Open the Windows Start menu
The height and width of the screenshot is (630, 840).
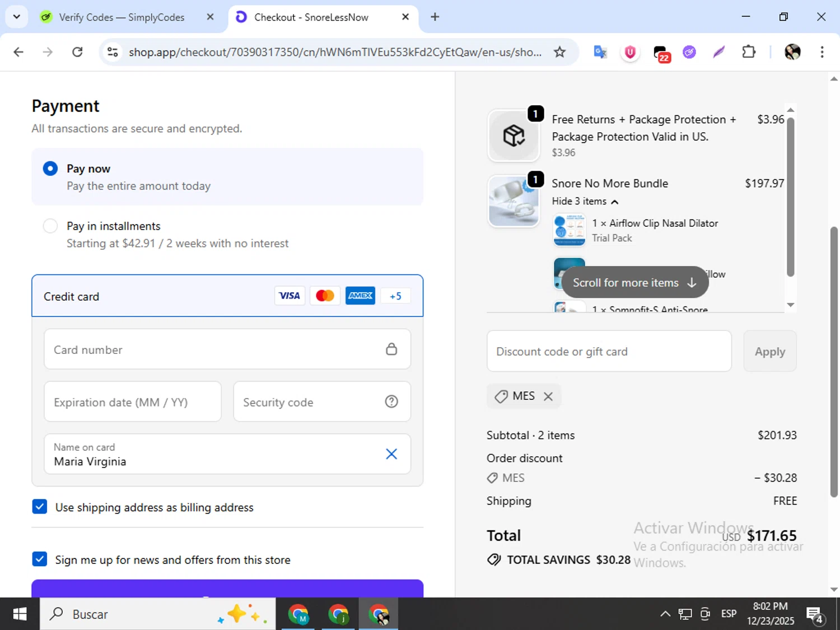(x=20, y=614)
